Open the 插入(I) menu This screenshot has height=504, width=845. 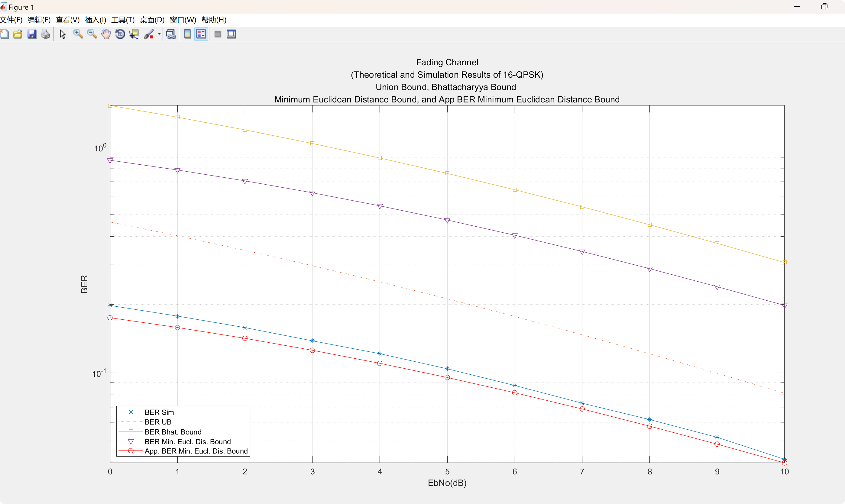pos(95,20)
